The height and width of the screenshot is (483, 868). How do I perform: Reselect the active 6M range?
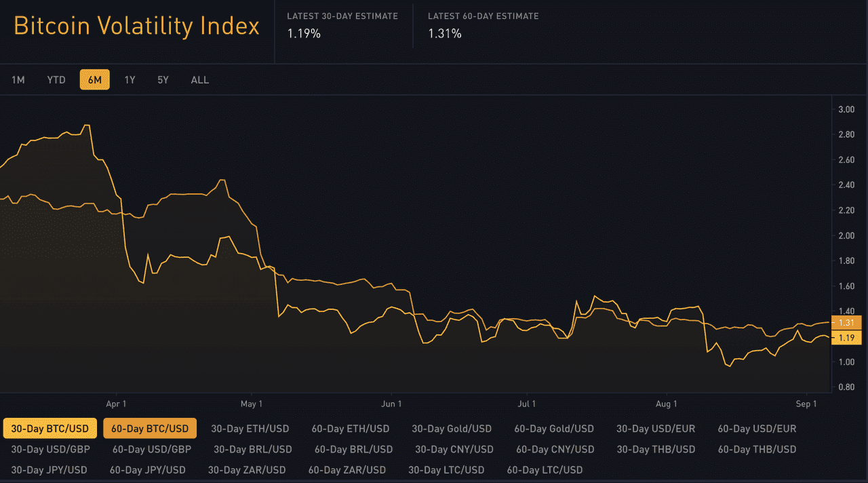coord(94,79)
